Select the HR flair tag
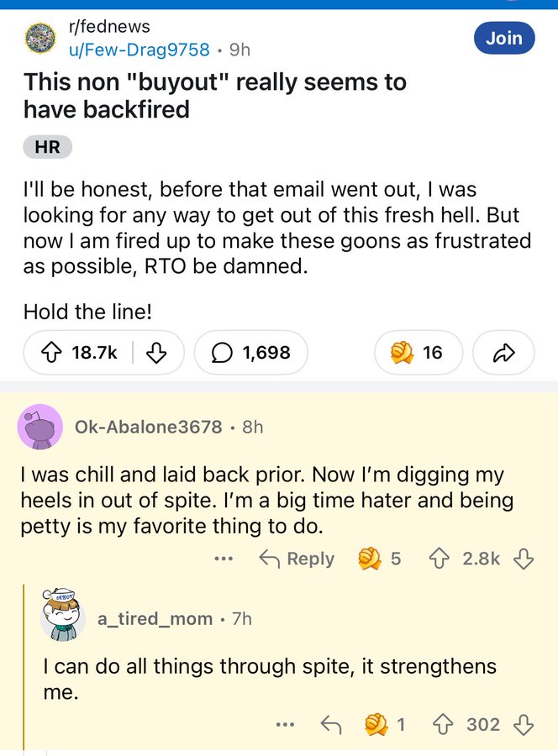558x756 pixels. [x=47, y=148]
